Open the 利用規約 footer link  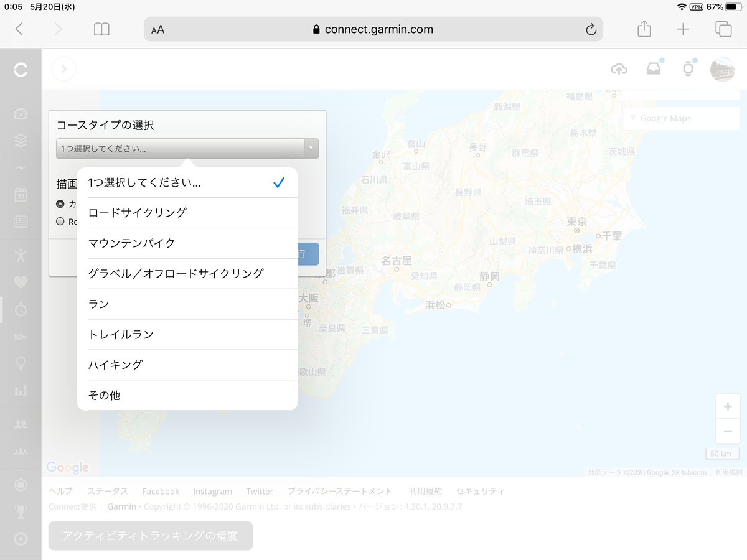point(425,492)
